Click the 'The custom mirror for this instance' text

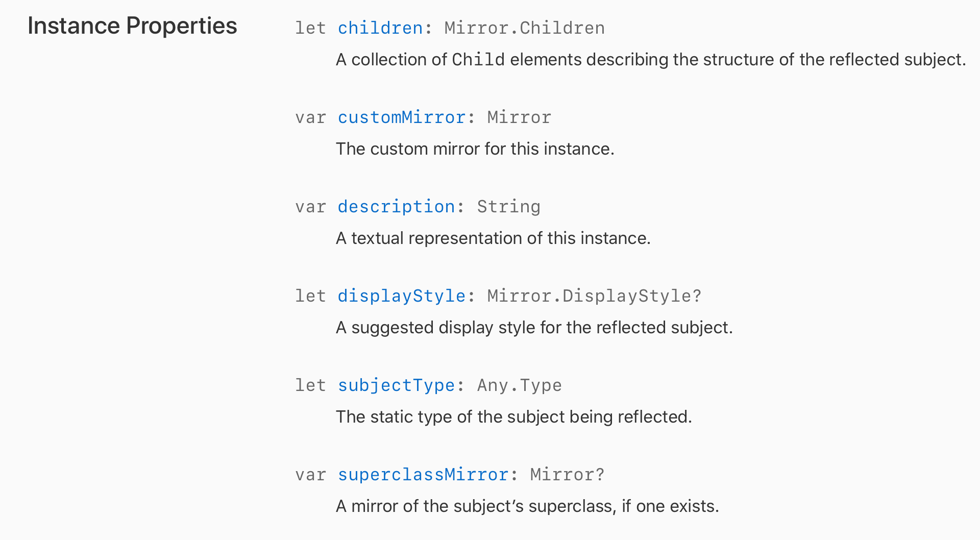pos(475,149)
